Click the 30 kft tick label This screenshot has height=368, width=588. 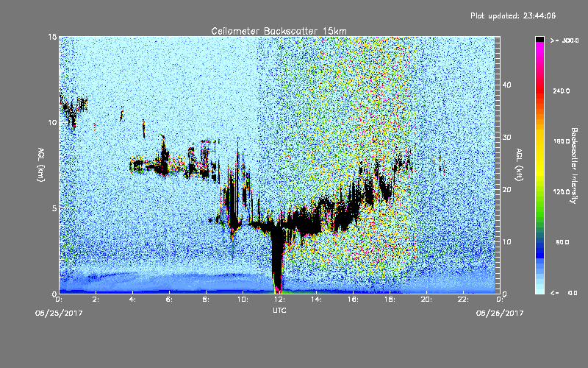506,138
